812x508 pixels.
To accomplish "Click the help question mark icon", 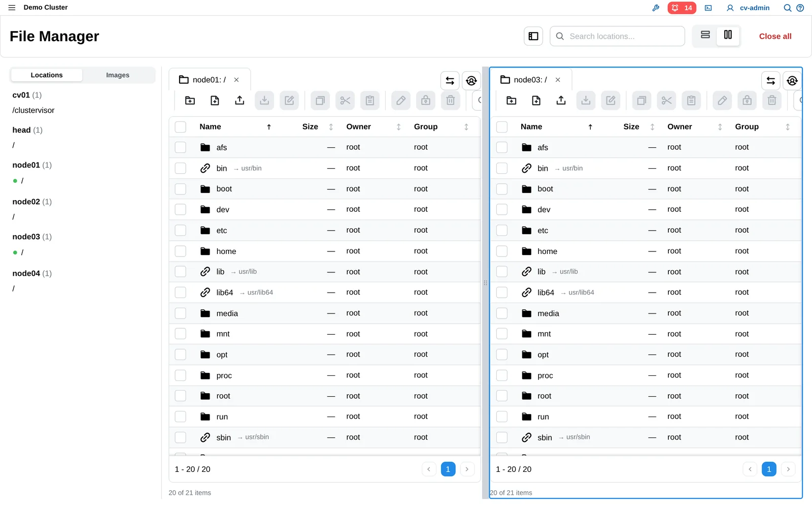I will coord(800,8).
